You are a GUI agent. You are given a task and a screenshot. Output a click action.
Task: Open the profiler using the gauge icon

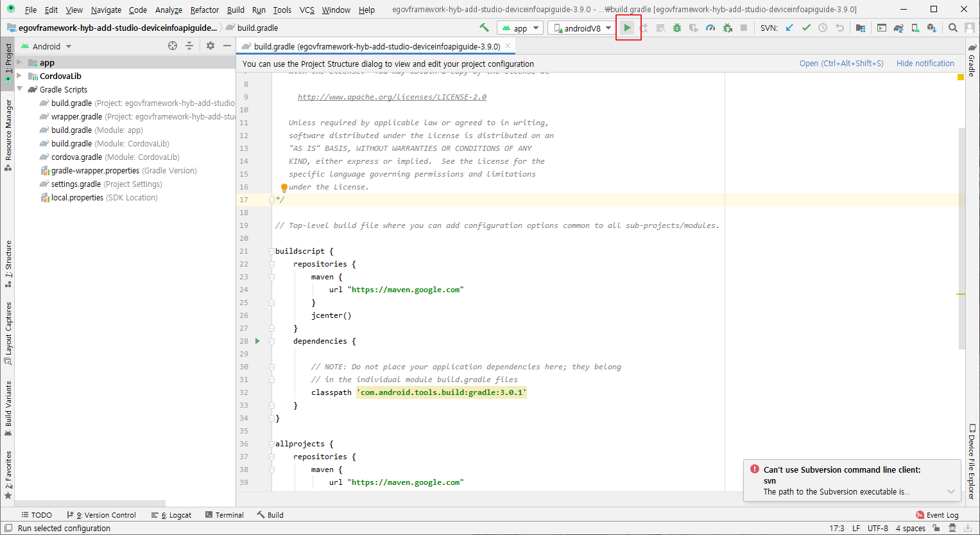tap(710, 28)
